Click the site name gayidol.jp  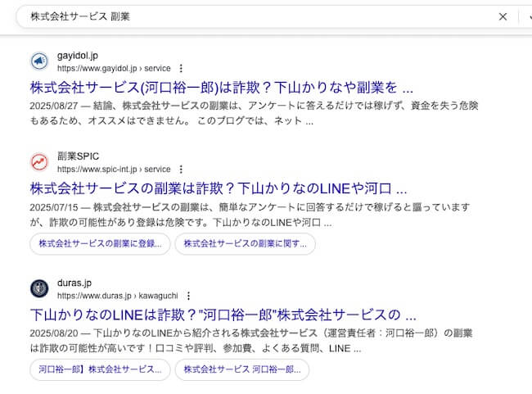(x=78, y=56)
